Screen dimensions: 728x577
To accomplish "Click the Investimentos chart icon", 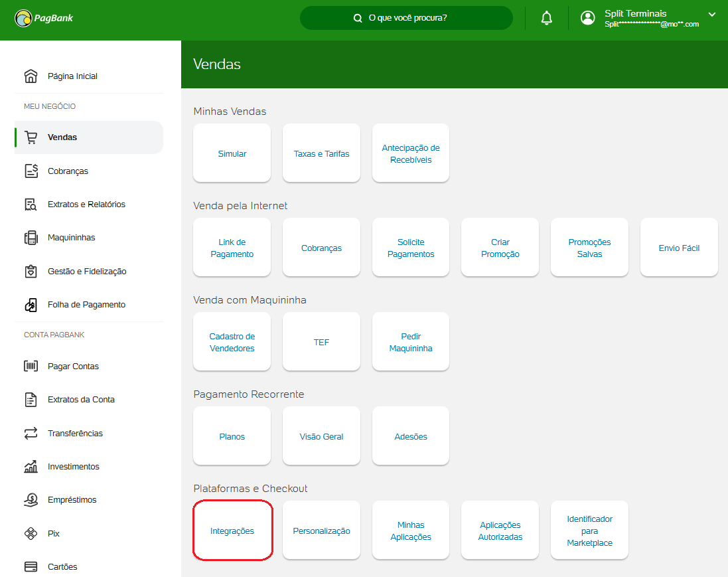I will [x=31, y=466].
